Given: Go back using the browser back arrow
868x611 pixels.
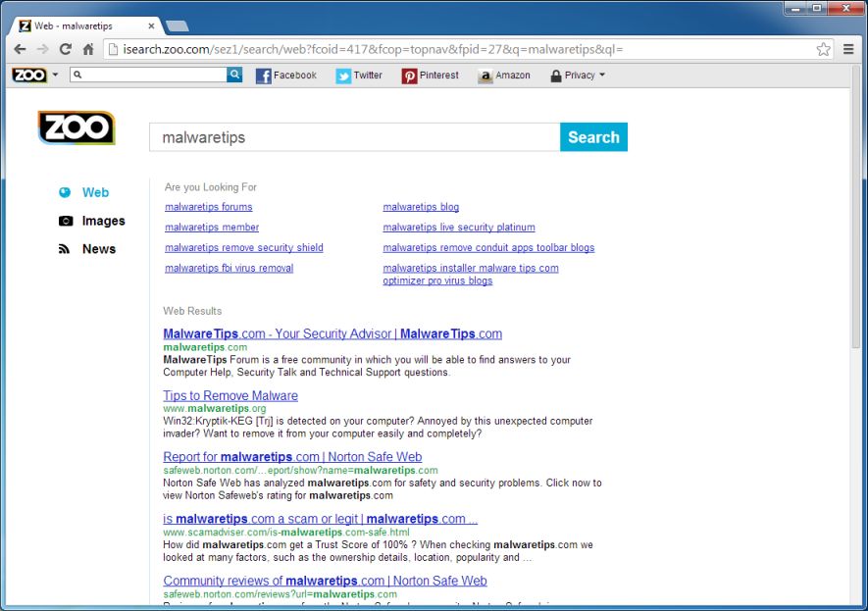Looking at the screenshot, I should pyautogui.click(x=20, y=49).
